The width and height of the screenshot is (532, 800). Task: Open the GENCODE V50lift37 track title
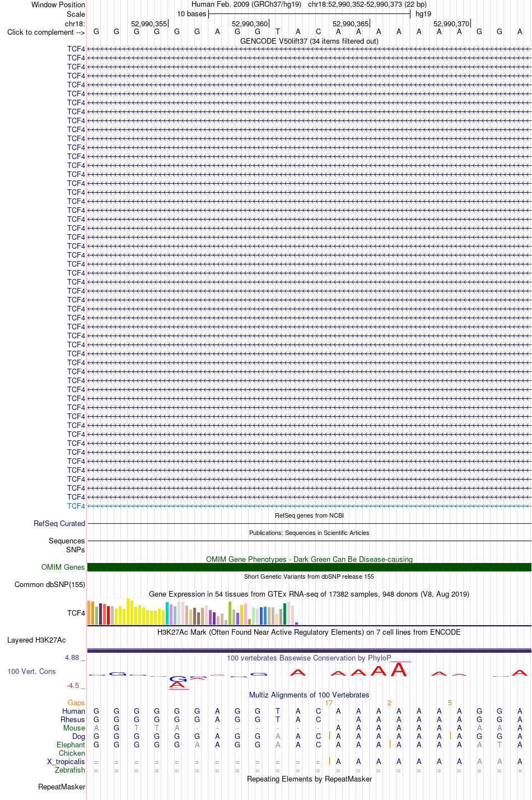[x=309, y=41]
